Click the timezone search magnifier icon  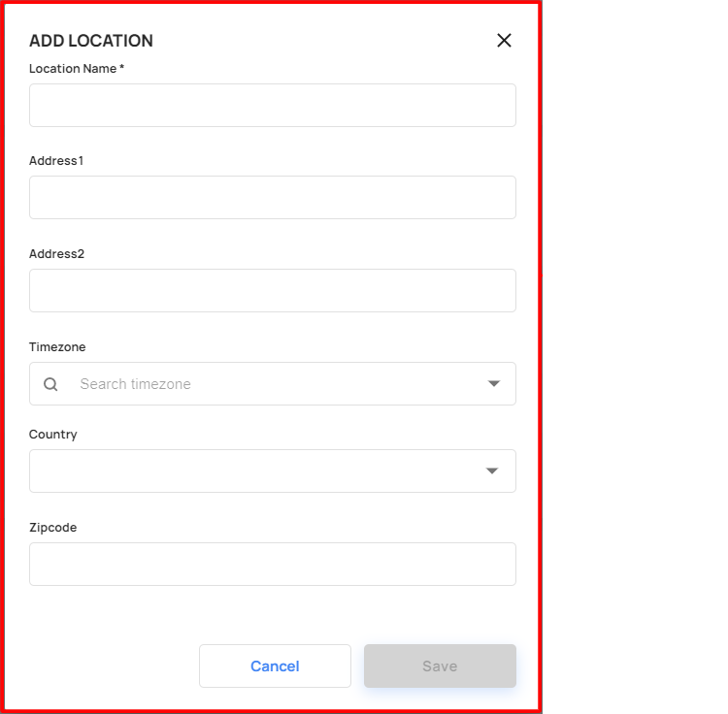tap(50, 384)
